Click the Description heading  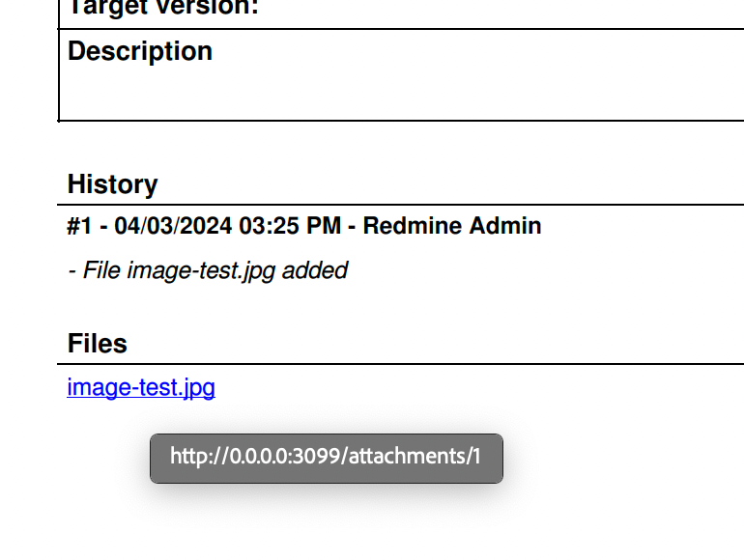140,51
